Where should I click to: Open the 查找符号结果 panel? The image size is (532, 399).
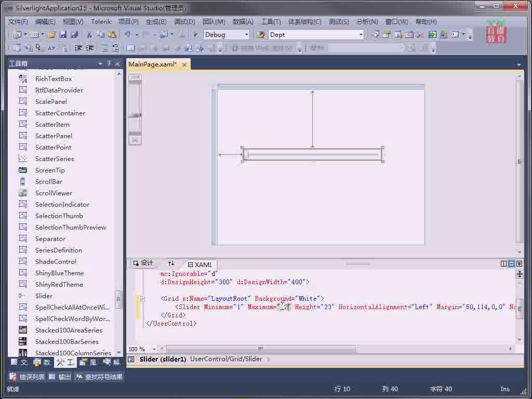pos(99,377)
